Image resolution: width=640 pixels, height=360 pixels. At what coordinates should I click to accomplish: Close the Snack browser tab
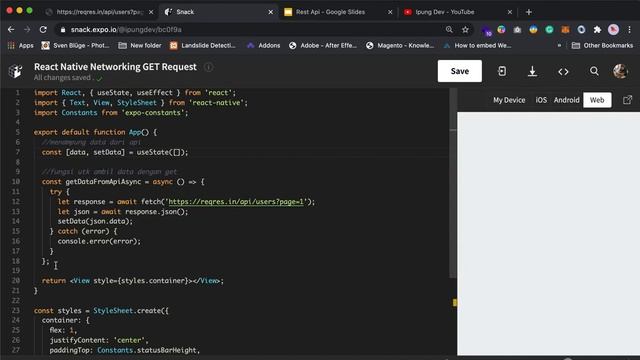point(271,12)
